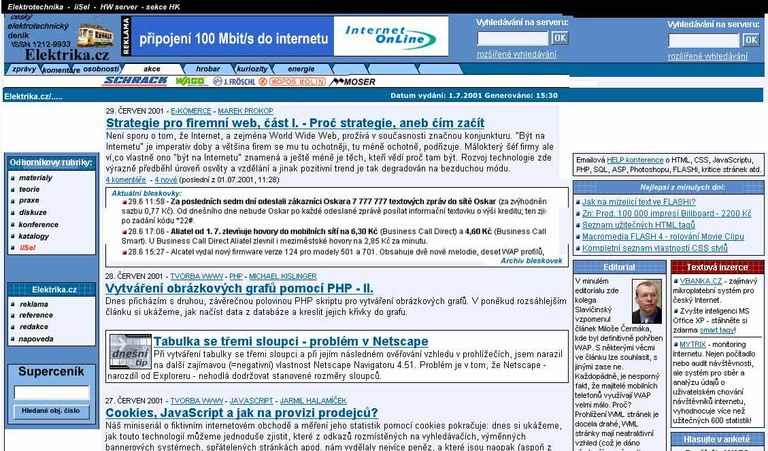The image size is (768, 451).
Task: Click the Superceník search input field
Action: point(51,393)
